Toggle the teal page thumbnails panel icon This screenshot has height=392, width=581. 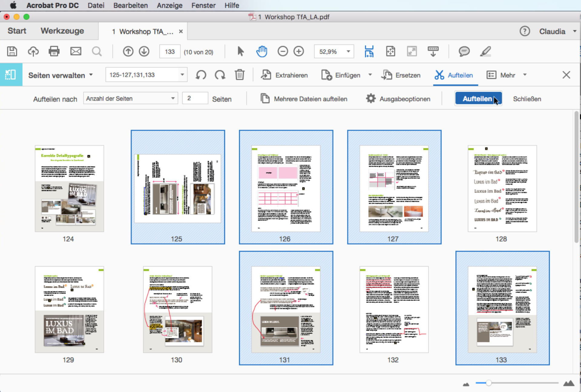click(x=11, y=75)
